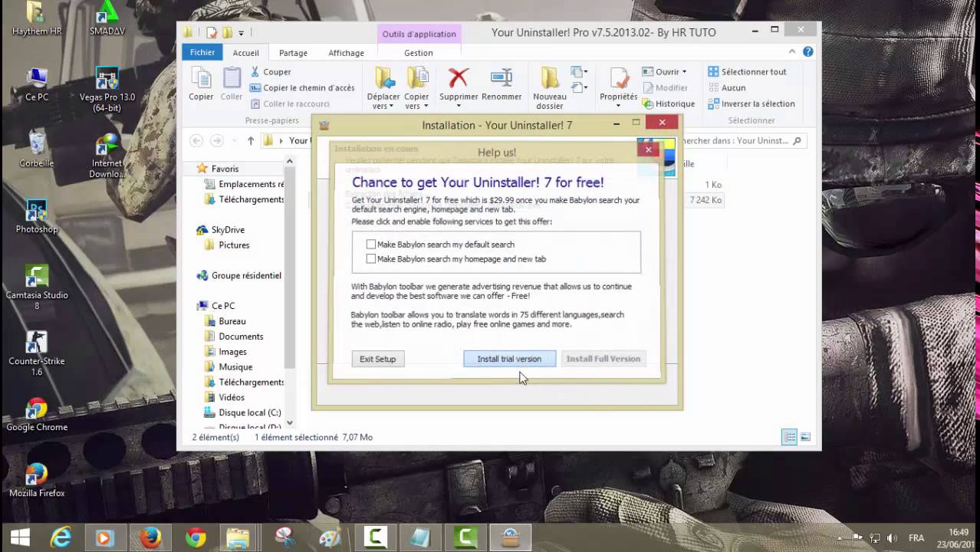Open Explorer help question mark icon

pyautogui.click(x=807, y=52)
